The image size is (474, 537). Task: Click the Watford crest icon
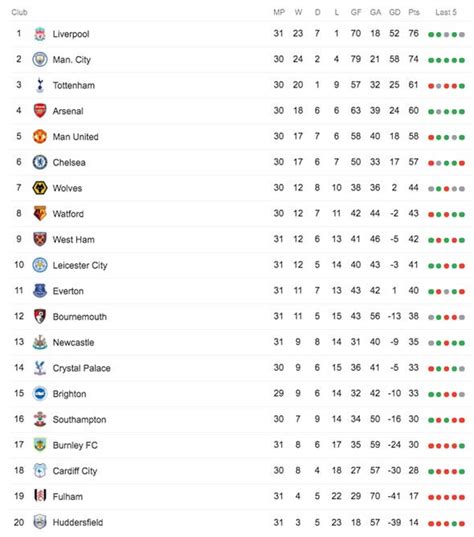[40, 213]
